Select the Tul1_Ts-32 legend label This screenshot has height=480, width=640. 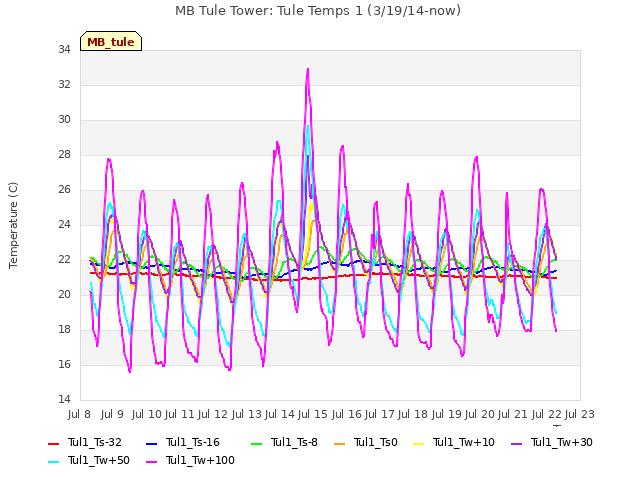95,442
